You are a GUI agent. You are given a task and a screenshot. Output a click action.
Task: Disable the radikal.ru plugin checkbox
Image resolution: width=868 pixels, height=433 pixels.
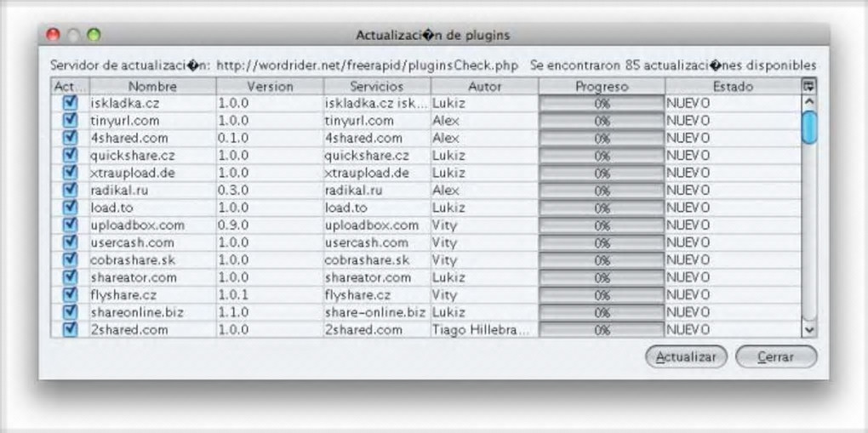70,190
